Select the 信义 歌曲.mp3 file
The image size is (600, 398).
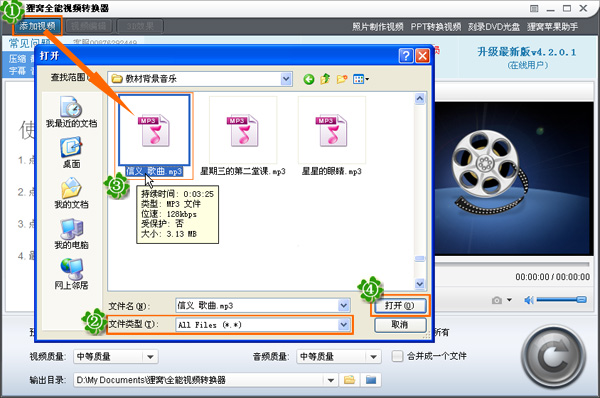tap(154, 135)
